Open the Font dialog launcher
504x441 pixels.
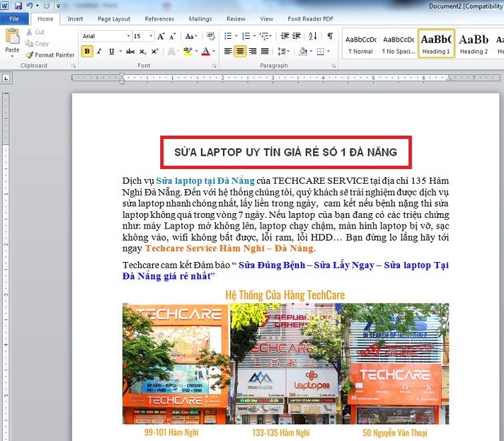pos(214,65)
